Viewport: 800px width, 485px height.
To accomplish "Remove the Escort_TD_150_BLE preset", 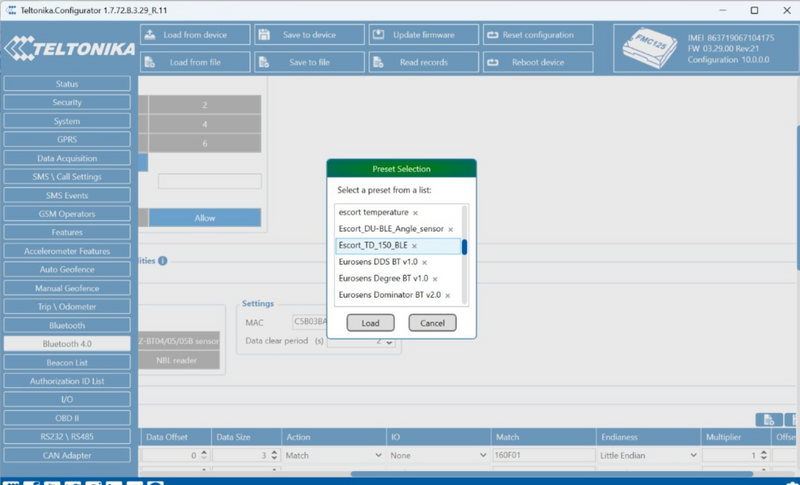I will click(414, 246).
